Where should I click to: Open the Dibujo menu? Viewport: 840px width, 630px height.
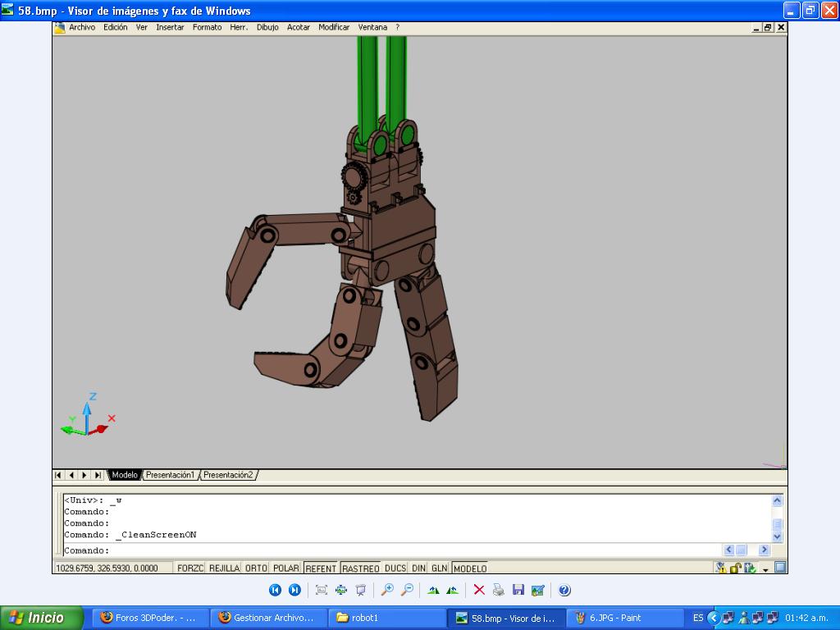(267, 27)
